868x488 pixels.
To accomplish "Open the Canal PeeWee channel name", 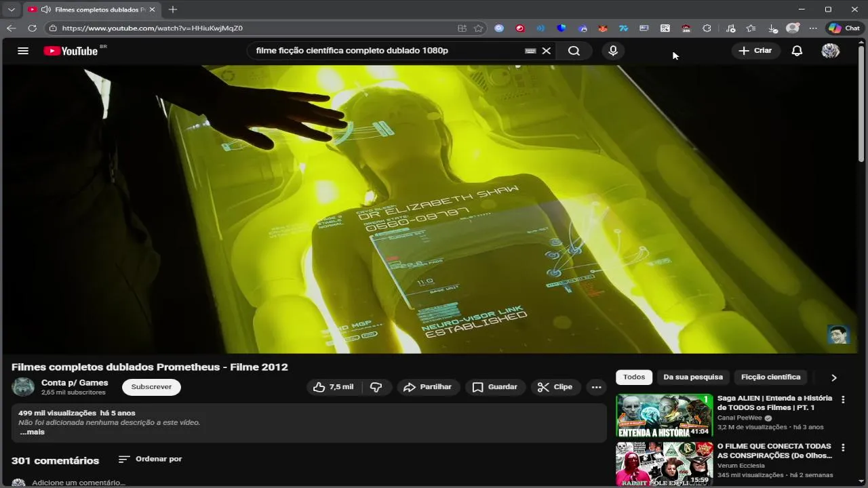I will [x=740, y=418].
